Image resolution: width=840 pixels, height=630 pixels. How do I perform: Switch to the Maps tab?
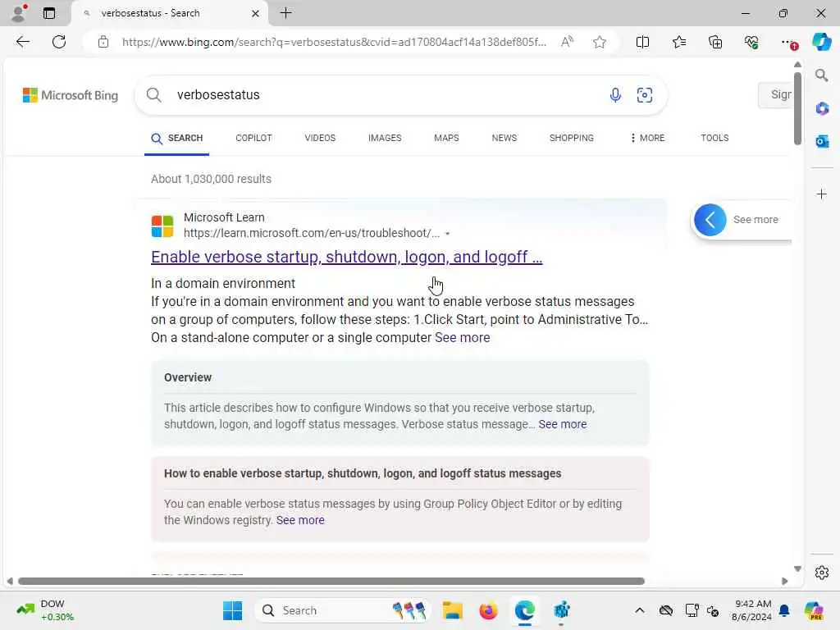(x=446, y=138)
